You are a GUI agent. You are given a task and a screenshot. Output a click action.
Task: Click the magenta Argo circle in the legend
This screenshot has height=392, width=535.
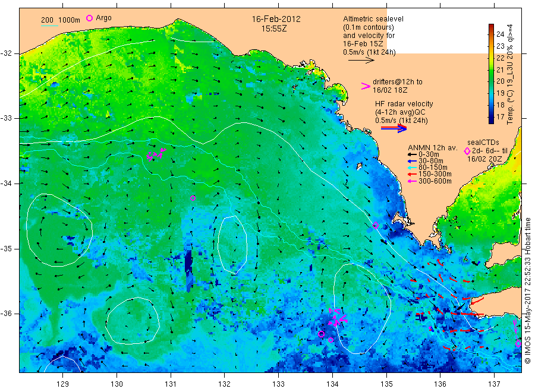[x=89, y=18]
